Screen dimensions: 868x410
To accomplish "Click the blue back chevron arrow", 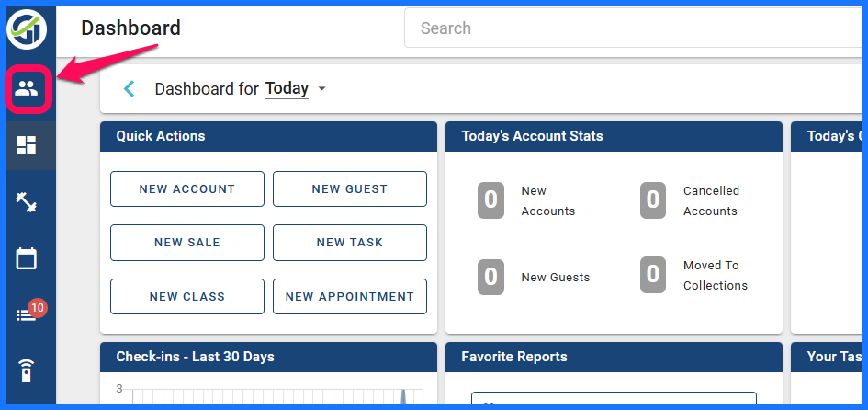I will coord(130,89).
